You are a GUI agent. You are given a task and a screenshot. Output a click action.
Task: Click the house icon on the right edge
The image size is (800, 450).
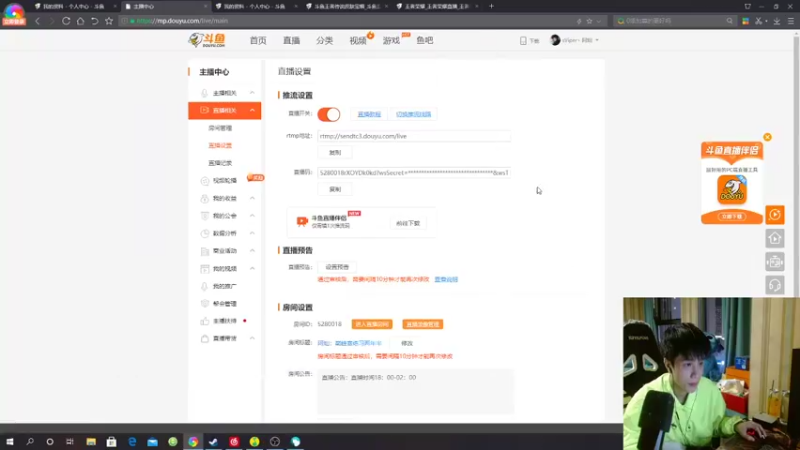coord(775,238)
